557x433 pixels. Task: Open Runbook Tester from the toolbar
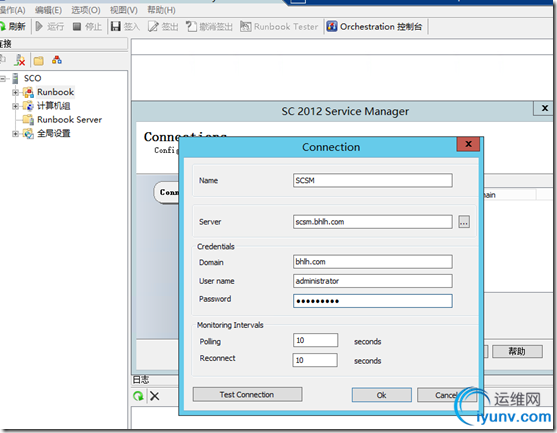pos(279,26)
